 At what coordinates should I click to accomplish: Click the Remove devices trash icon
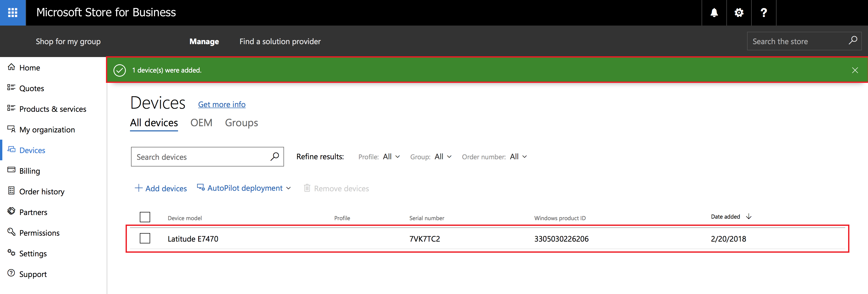point(307,188)
